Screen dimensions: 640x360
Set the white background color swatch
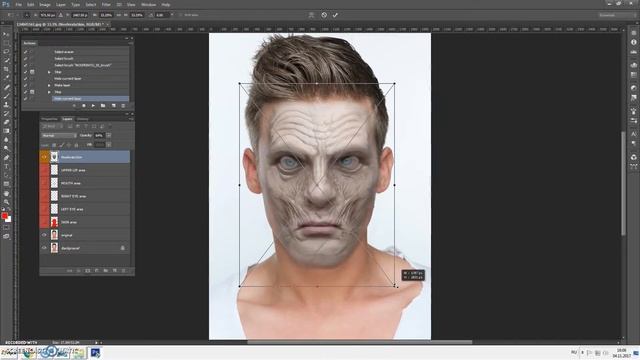pyautogui.click(x=9, y=220)
